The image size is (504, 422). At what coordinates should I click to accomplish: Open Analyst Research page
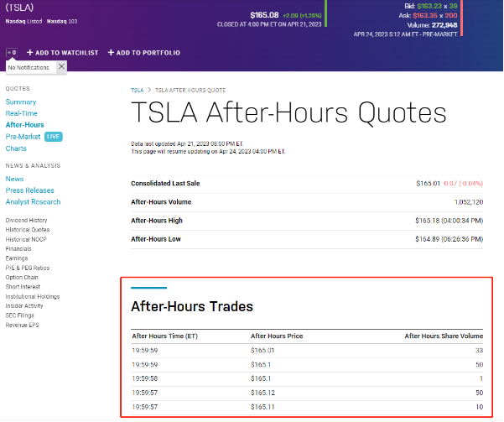pos(33,202)
